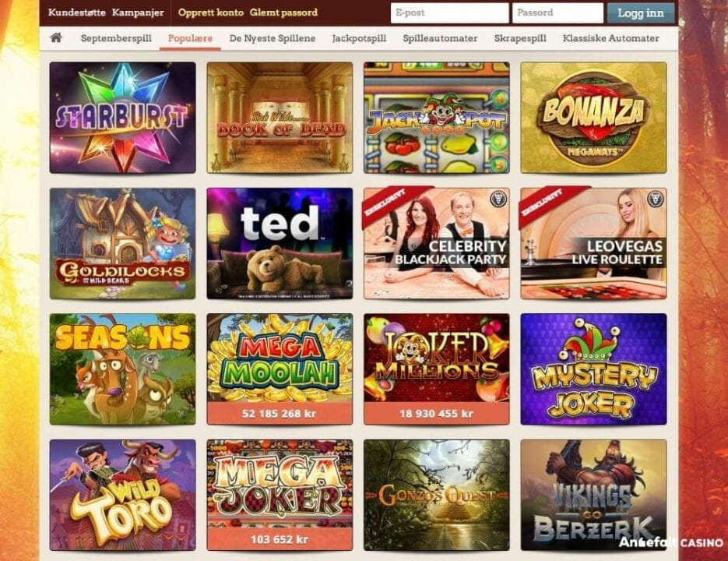The image size is (728, 561).
Task: Select the ted slot game
Action: [x=280, y=244]
